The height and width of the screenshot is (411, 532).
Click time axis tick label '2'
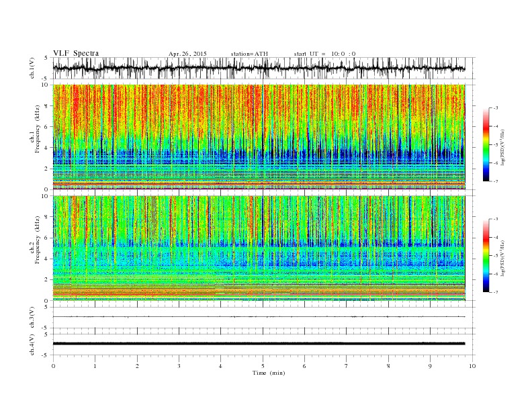pyautogui.click(x=137, y=366)
